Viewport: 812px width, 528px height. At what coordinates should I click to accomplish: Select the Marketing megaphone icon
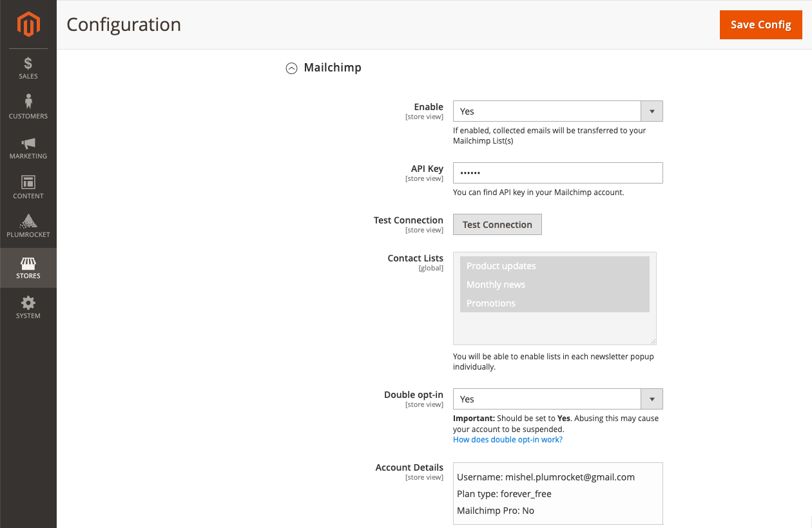pos(28,147)
